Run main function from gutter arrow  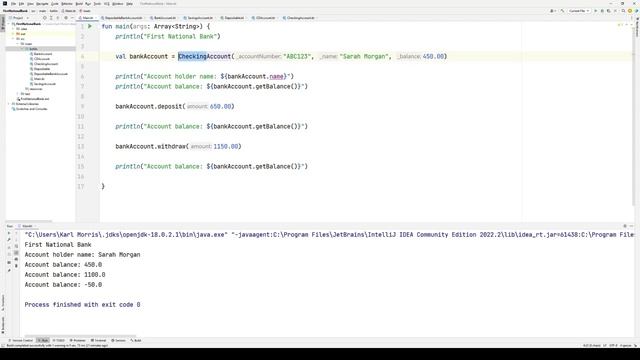click(x=90, y=26)
